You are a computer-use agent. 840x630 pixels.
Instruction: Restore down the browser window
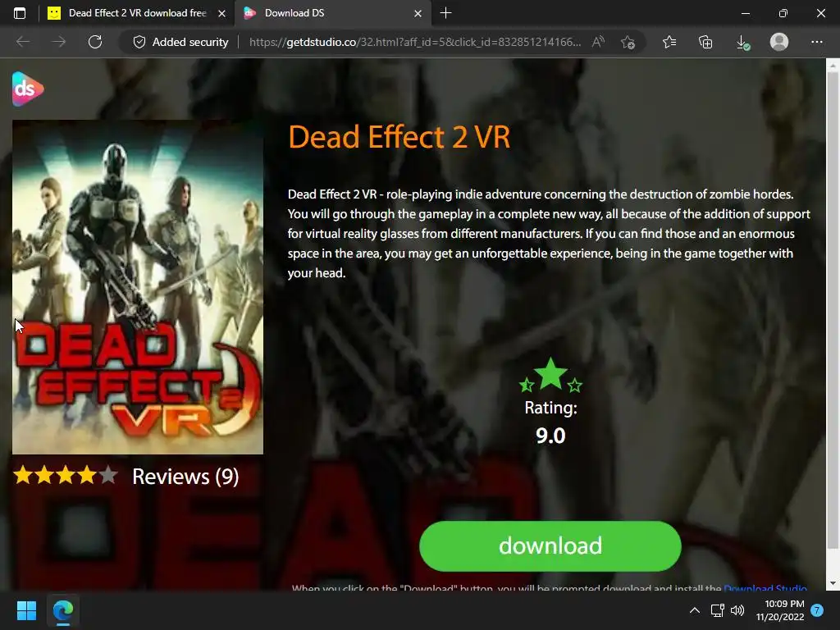click(783, 13)
